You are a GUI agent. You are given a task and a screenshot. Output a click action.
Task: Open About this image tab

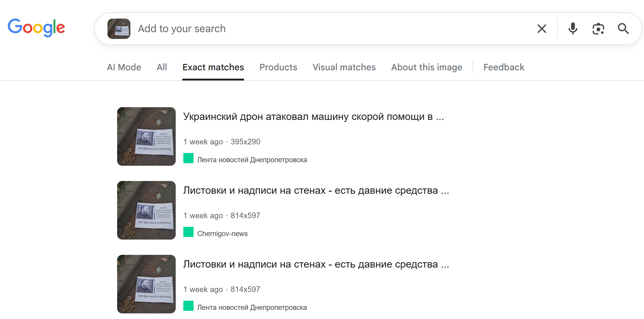point(427,67)
